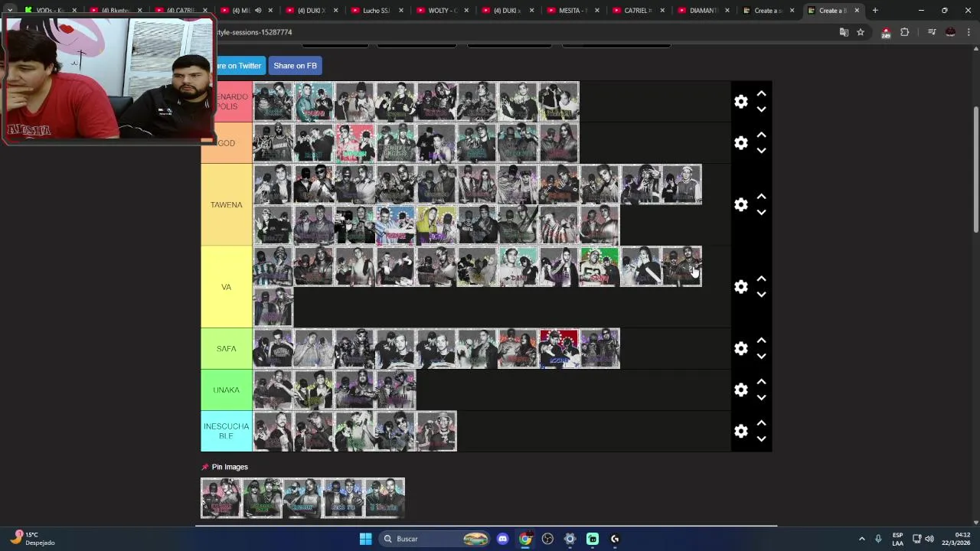Move the INESCUCHABLE tier down
This screenshot has width=980, height=551.
pos(761,439)
